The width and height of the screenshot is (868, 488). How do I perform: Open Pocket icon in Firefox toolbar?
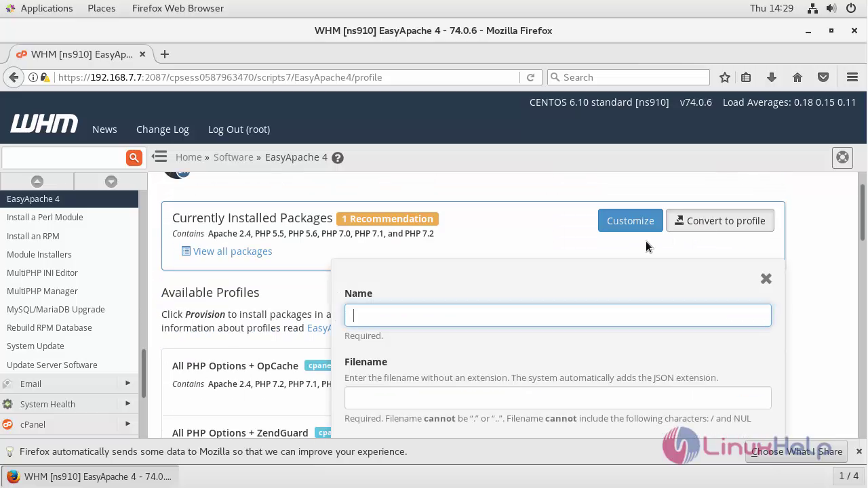pyautogui.click(x=823, y=77)
